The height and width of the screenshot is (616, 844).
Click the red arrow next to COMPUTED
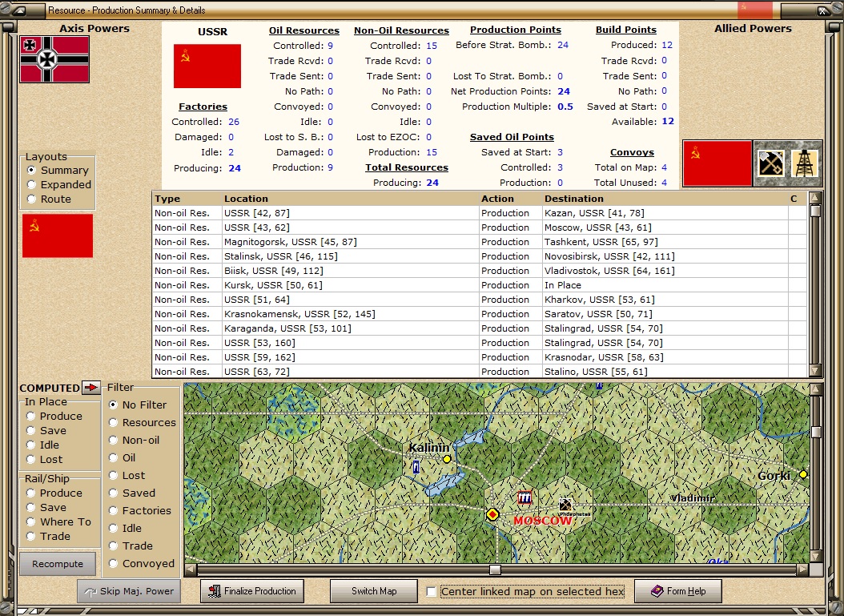(91, 387)
